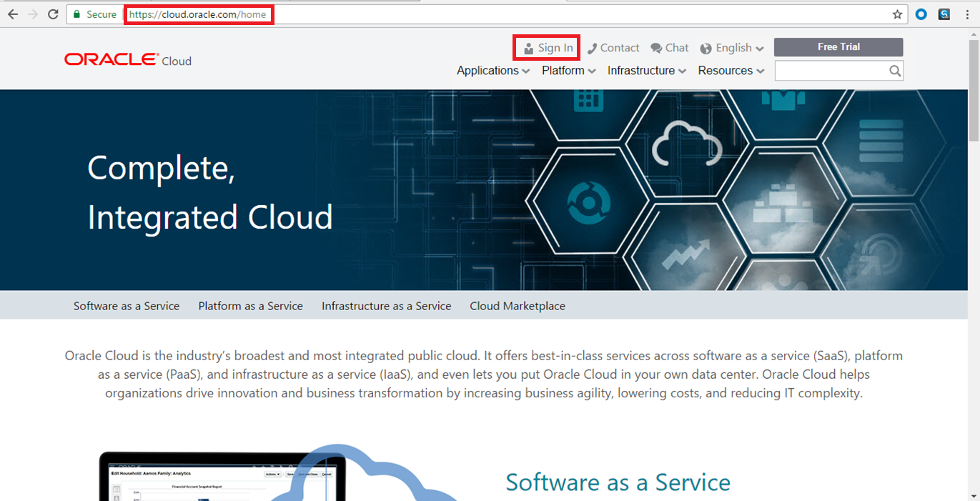The image size is (980, 501).
Task: Select the Software as a Service tab
Action: 127,306
